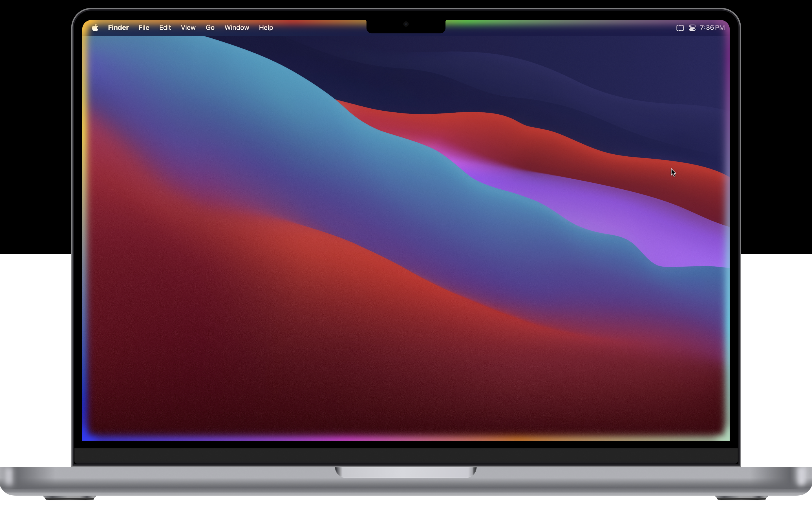Open the Window menu
Image resolution: width=812 pixels, height=508 pixels.
pyautogui.click(x=237, y=28)
